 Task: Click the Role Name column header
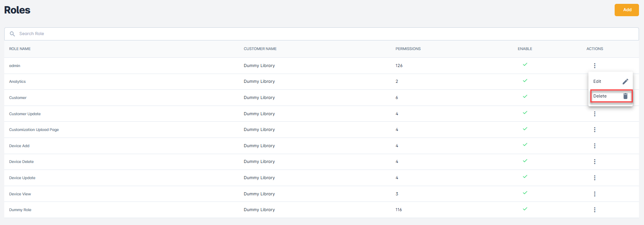point(20,49)
